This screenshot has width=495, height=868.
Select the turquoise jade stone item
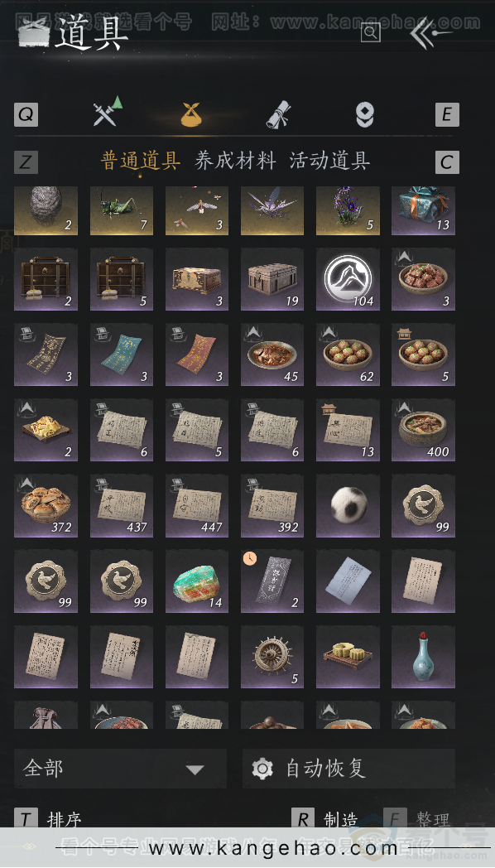(x=197, y=581)
